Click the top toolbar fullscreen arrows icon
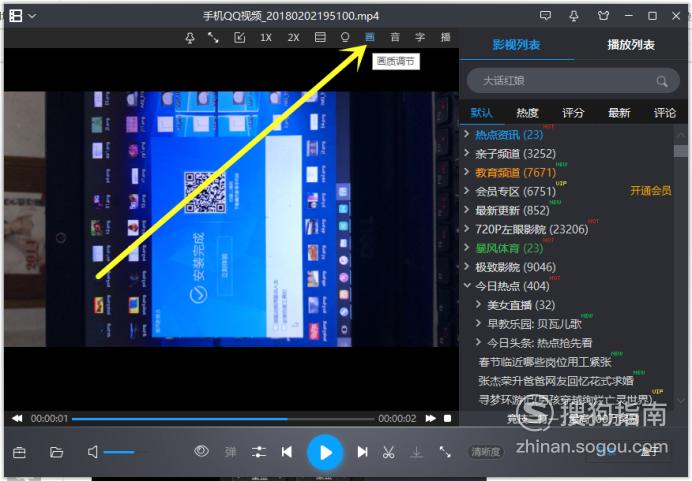 tap(214, 38)
